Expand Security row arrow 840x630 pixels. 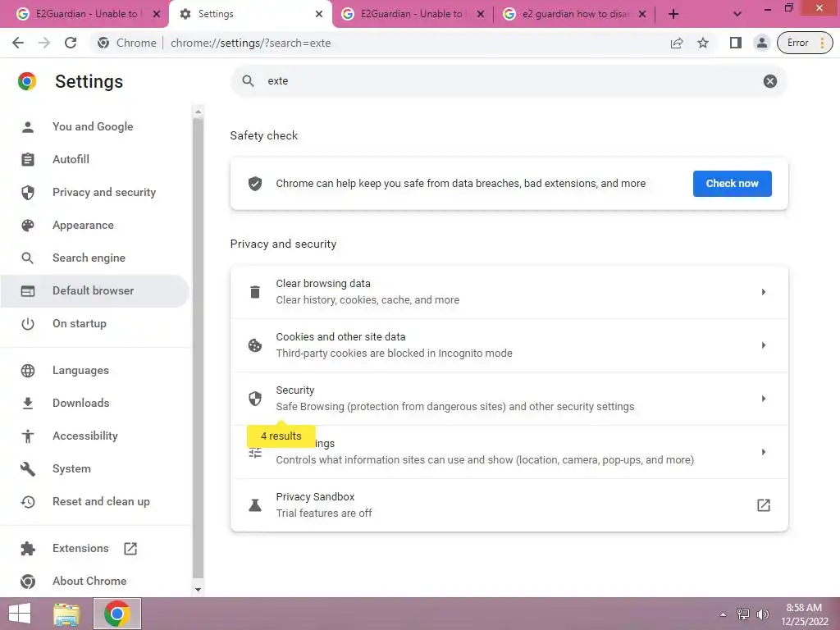pyautogui.click(x=764, y=399)
